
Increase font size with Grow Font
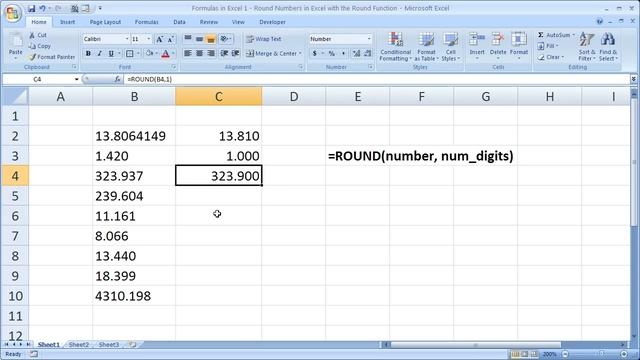160,39
